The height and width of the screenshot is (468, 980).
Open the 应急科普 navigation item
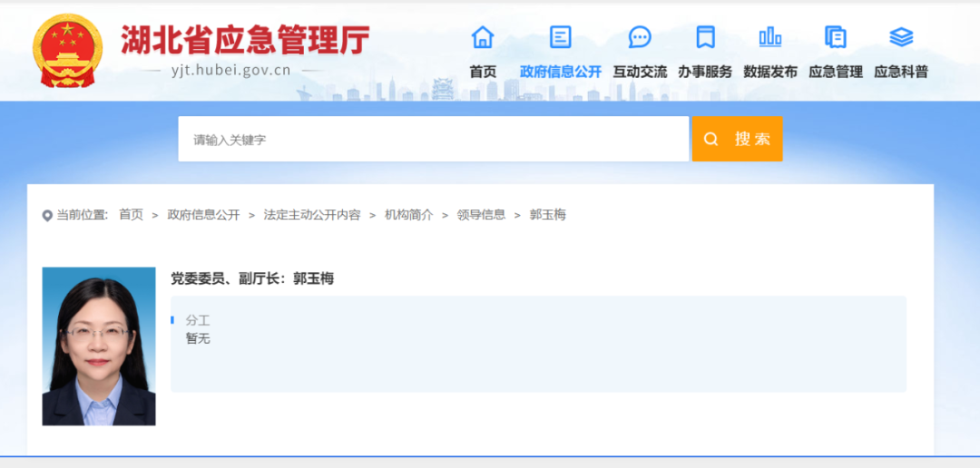(901, 72)
